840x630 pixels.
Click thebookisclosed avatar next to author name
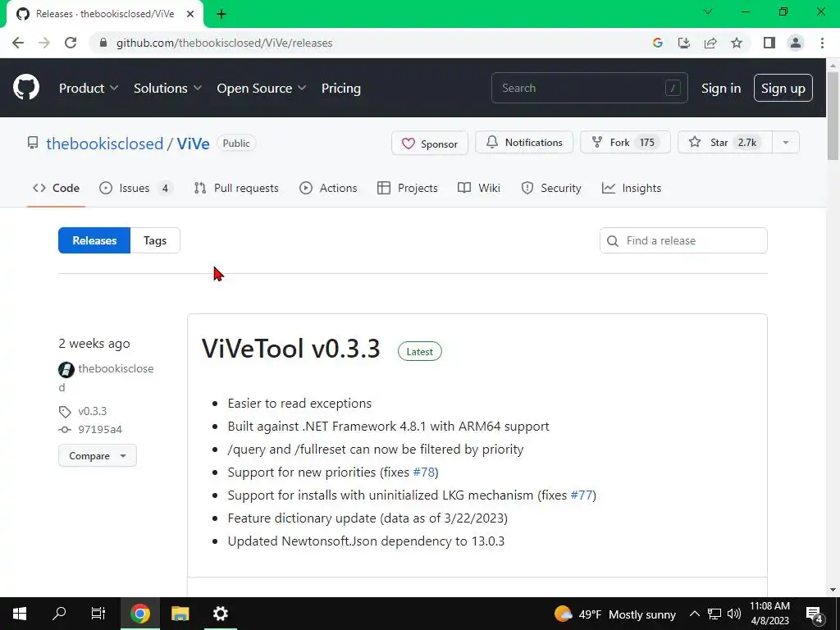[x=66, y=369]
